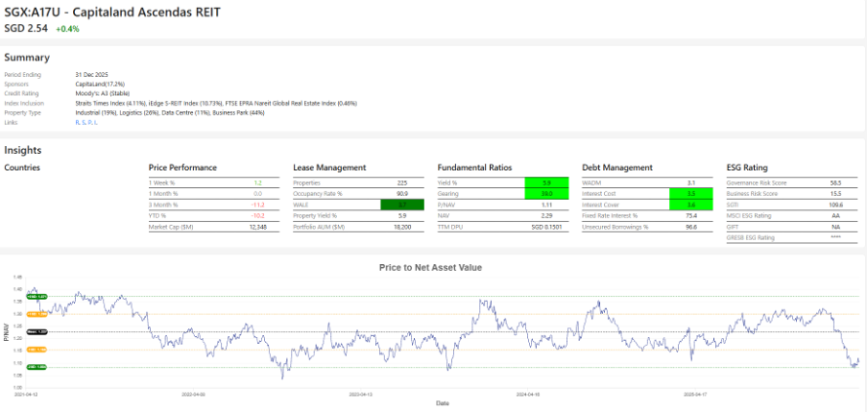Click the 'ESG Rating' section heading
Viewport: 868px width, 413px height.
[747, 168]
